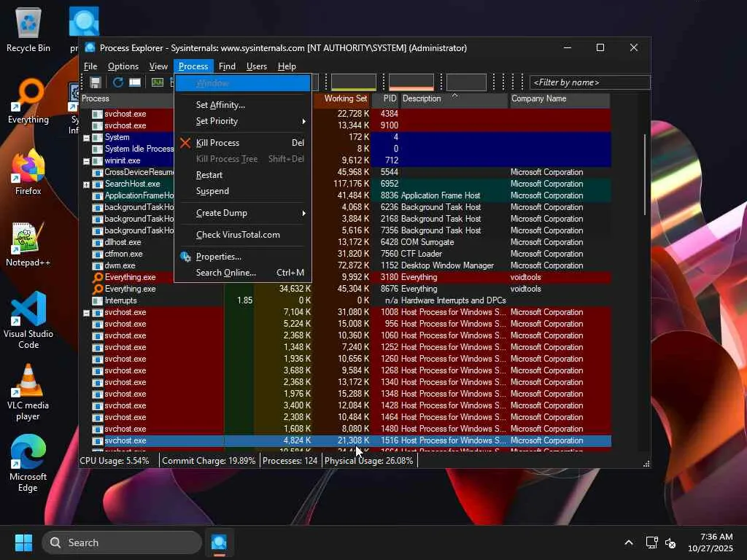This screenshot has height=560, width=747.
Task: Click the red X Kill Process icon
Action: 185,142
